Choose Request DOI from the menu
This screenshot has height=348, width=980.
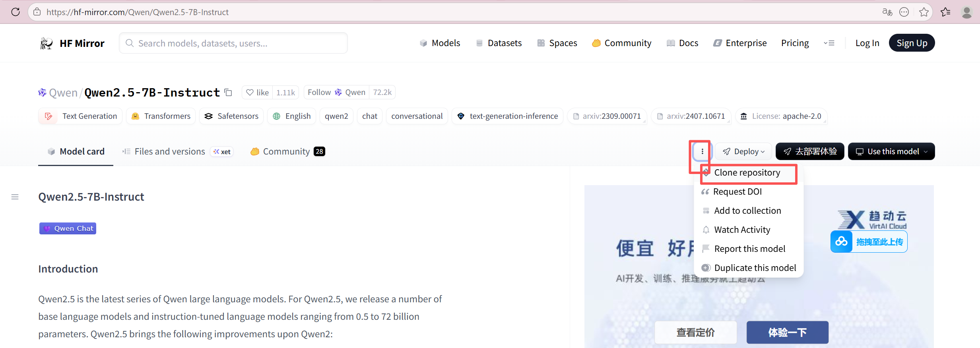click(x=749, y=192)
